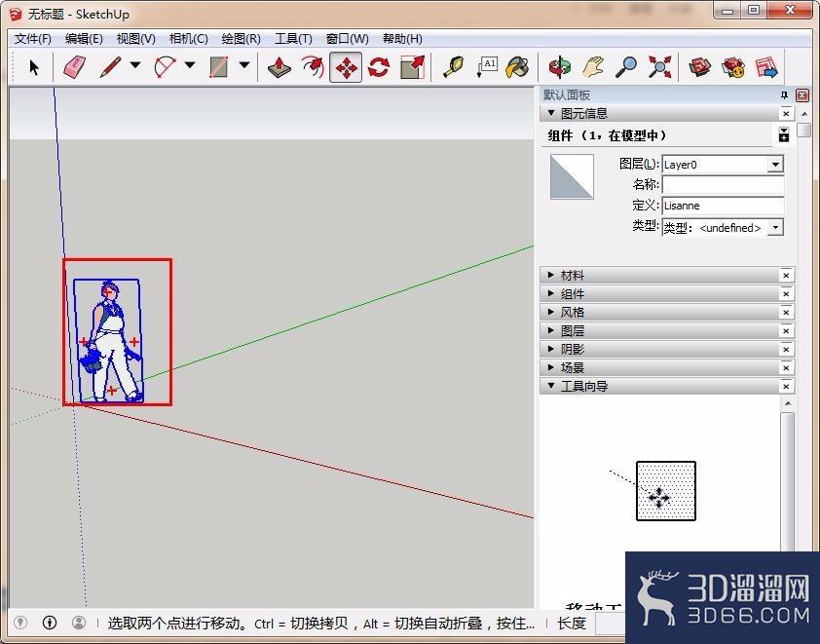Close the 阴影 panel
Screen dimensions: 820x644
coord(786,350)
